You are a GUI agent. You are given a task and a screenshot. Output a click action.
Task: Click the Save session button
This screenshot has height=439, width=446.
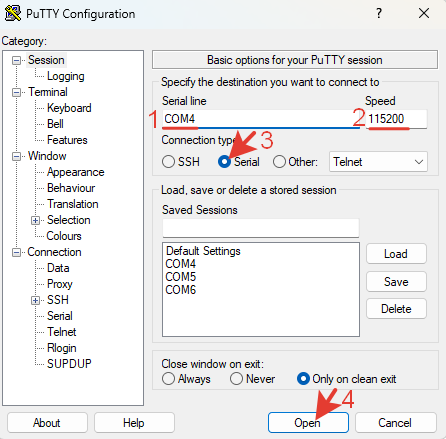pos(396,282)
